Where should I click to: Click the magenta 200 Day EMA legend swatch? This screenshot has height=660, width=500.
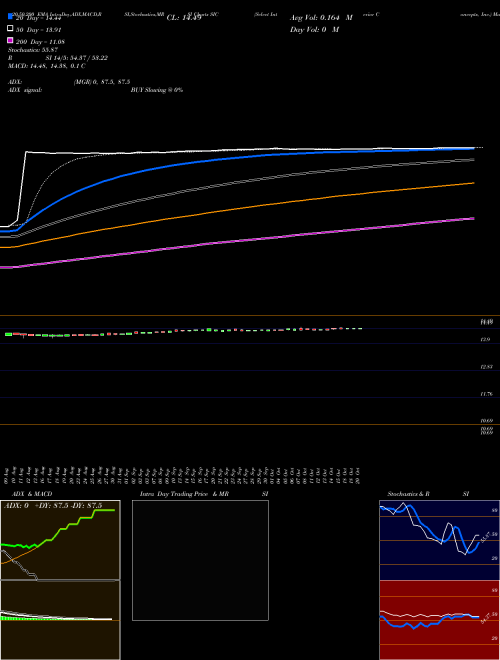11,40
